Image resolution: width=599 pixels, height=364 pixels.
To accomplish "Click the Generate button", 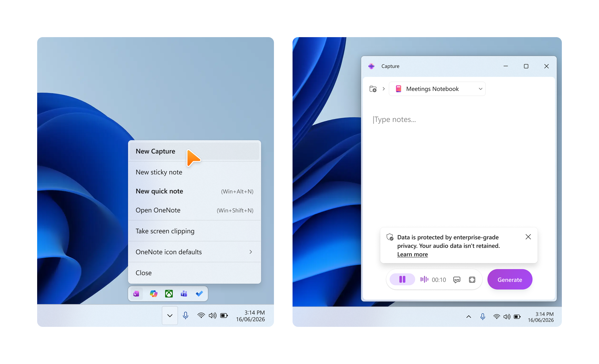I will [x=510, y=279].
